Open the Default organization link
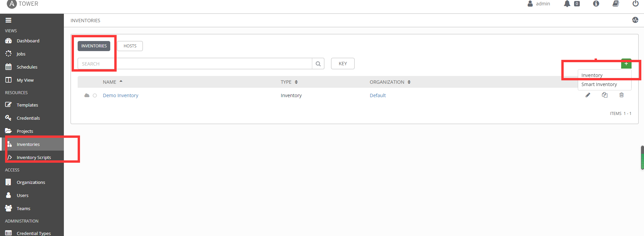Screen dimensions: 644x236 pyautogui.click(x=378, y=95)
